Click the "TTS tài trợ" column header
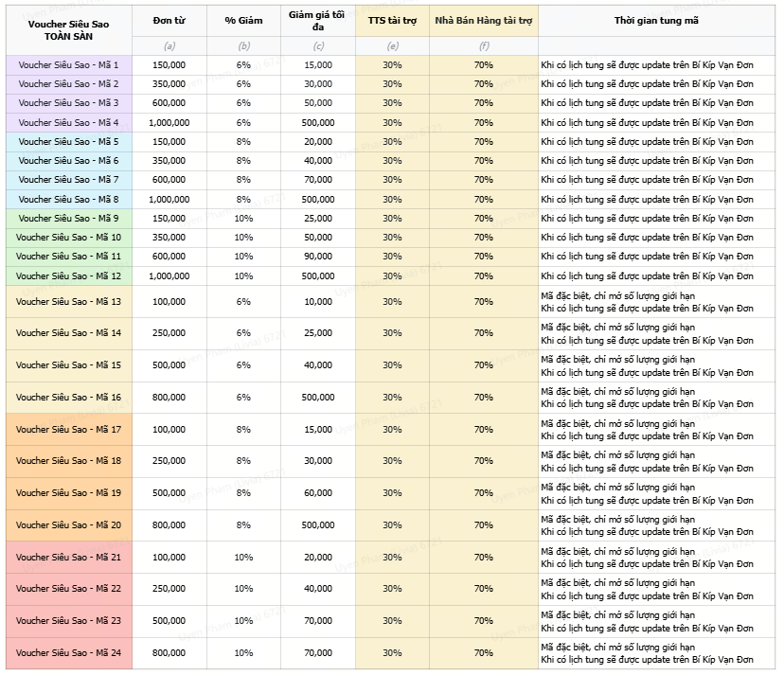Screen dimensions: 784x675 (392, 20)
